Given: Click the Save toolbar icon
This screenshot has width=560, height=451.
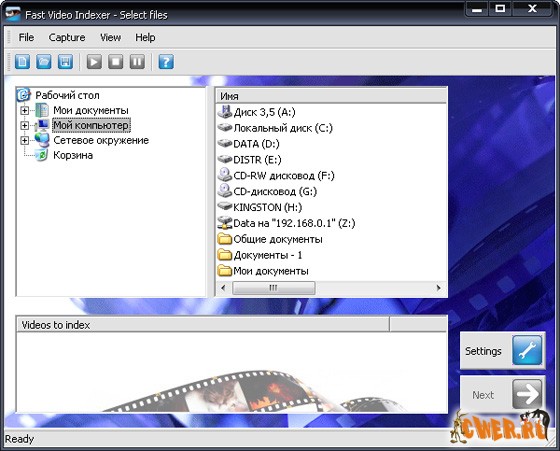Looking at the screenshot, I should pos(65,62).
